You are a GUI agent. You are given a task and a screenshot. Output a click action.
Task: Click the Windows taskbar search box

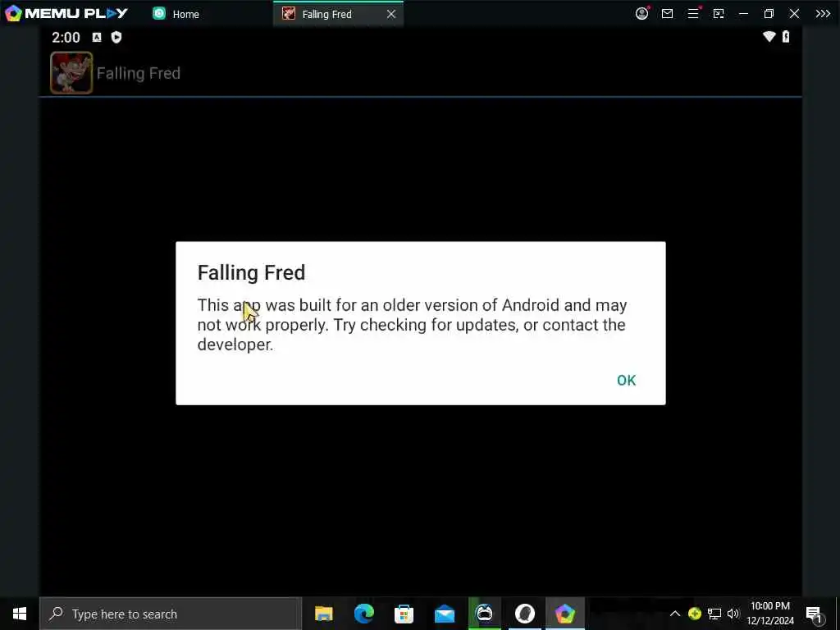(171, 614)
